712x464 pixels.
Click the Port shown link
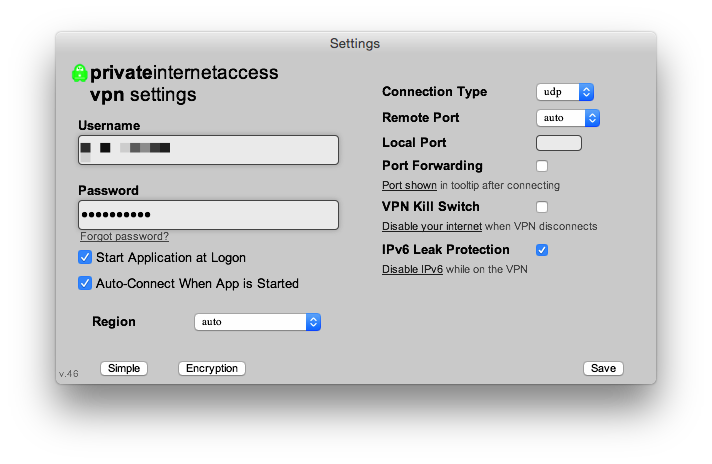[x=409, y=185]
